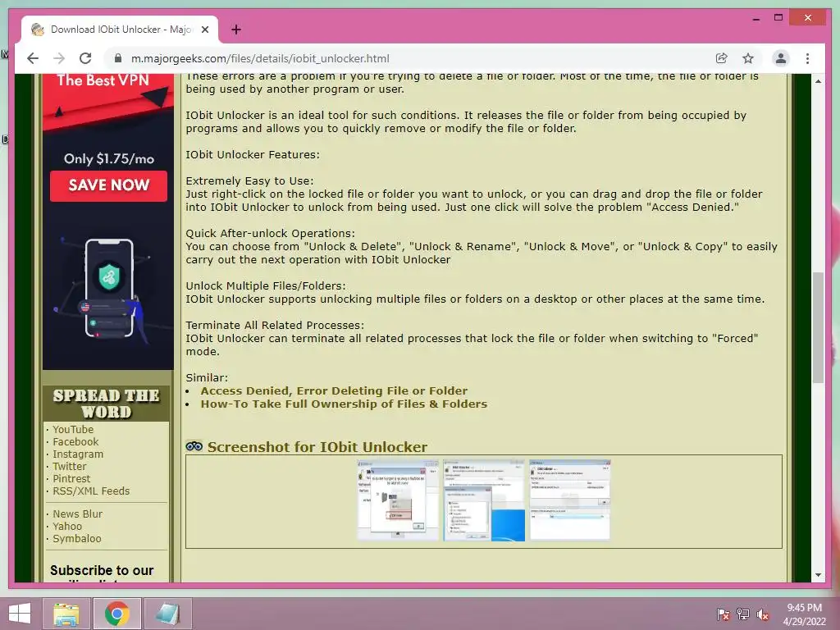The image size is (840, 630).
Task: Open first IObit Unlocker screenshot thumbnail
Action: (398, 500)
